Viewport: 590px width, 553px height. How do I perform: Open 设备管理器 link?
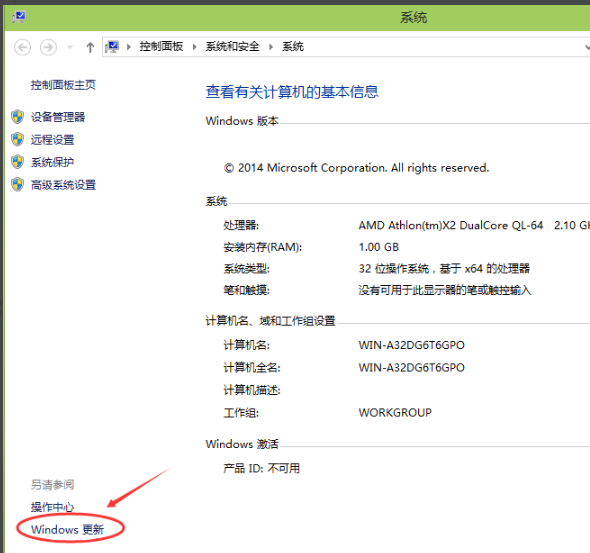[58, 117]
